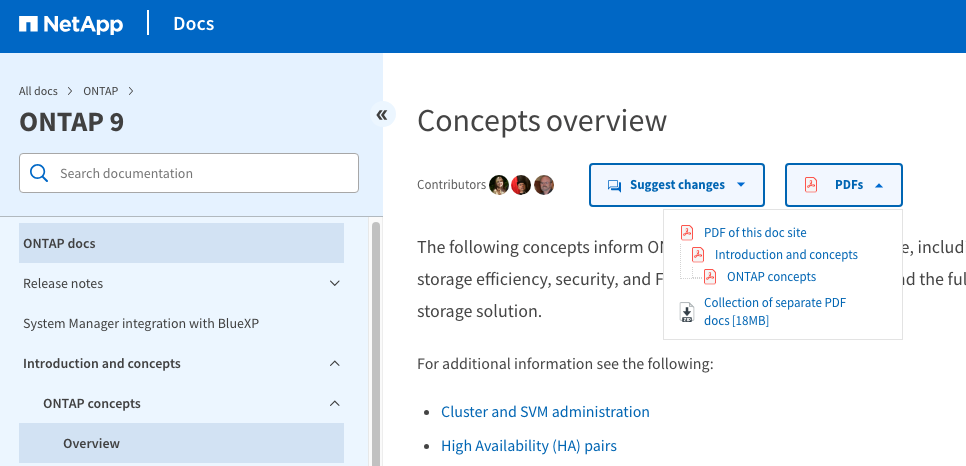This screenshot has height=466, width=966.
Task: Collapse sidebar using double-chevron icon
Action: click(x=381, y=115)
